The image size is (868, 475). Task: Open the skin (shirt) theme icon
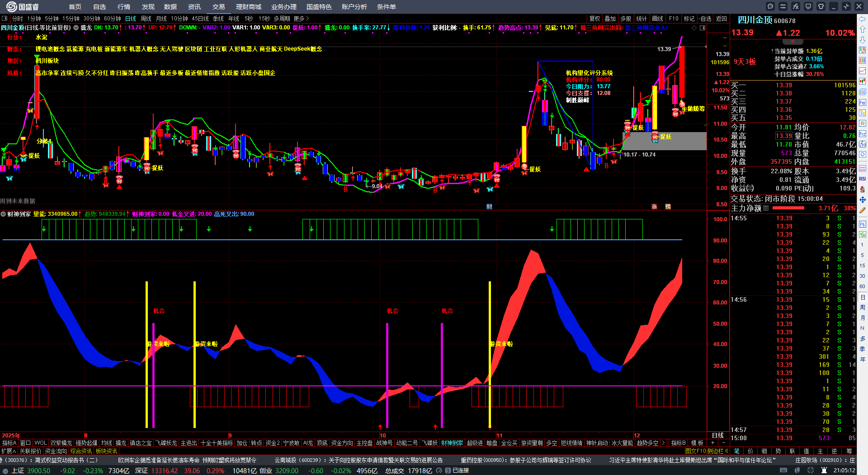[x=821, y=6]
